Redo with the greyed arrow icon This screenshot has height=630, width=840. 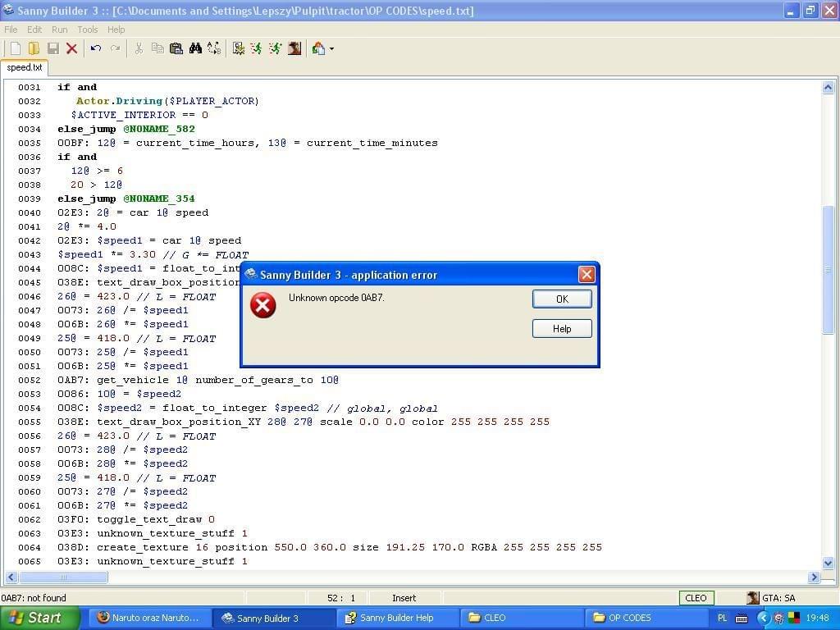click(x=115, y=48)
